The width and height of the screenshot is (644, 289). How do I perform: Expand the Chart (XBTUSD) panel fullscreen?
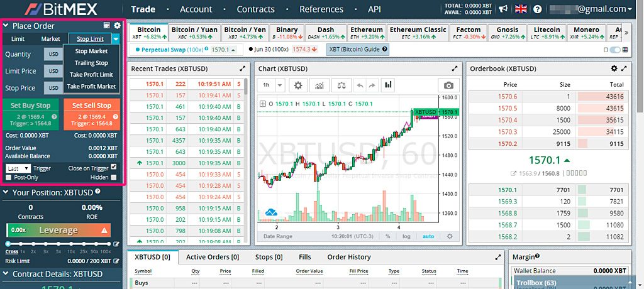(454, 68)
